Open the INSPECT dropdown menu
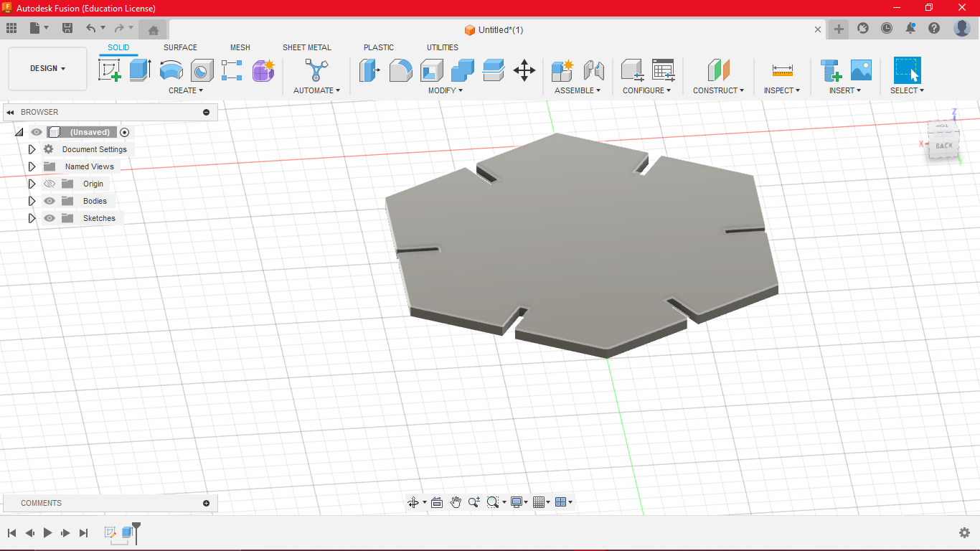Image resolution: width=980 pixels, height=551 pixels. click(x=782, y=90)
